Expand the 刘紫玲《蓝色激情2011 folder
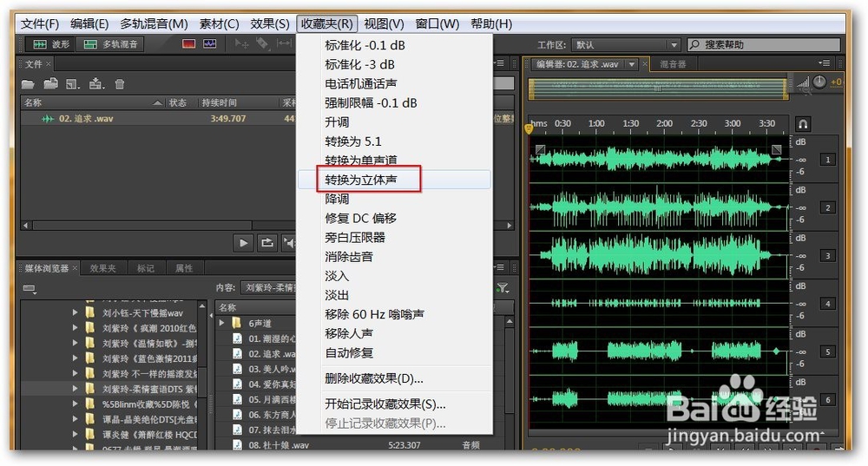 [75, 358]
